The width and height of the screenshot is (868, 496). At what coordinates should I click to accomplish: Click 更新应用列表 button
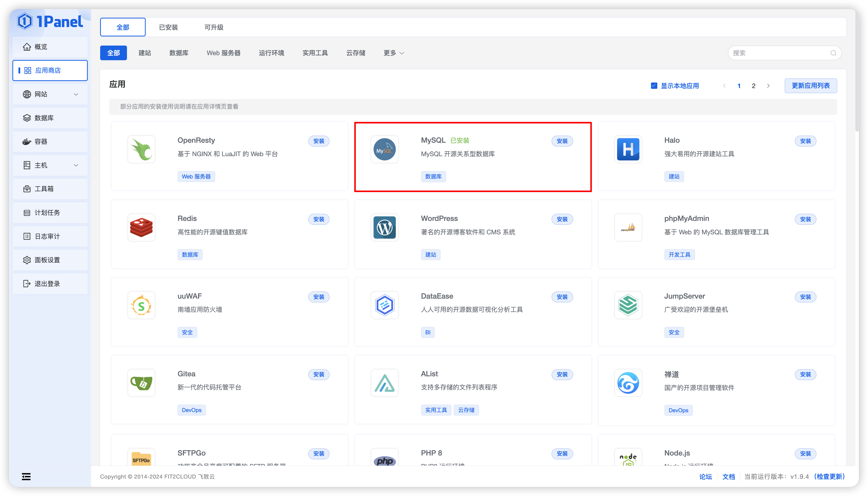811,86
